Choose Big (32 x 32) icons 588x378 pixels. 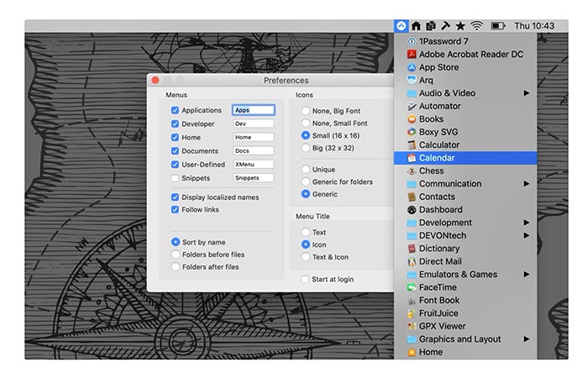[x=306, y=148]
